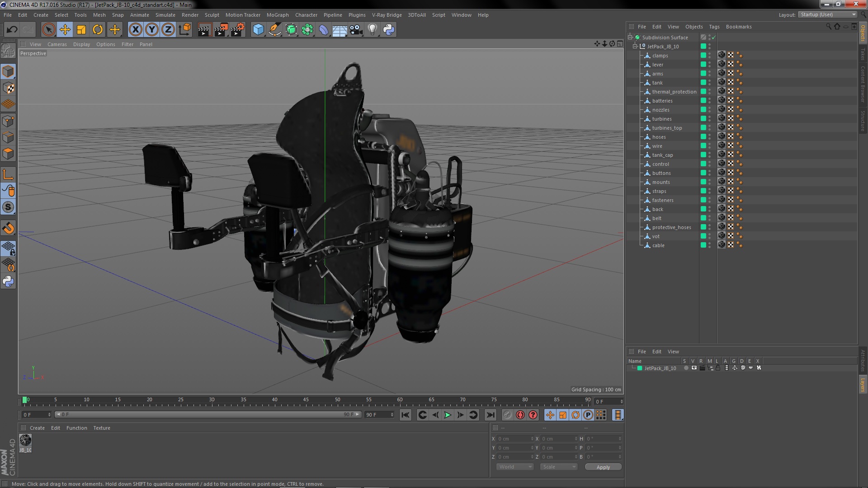
Task: Collapse the JetPack_JB_10 hierarchy
Action: [x=635, y=47]
